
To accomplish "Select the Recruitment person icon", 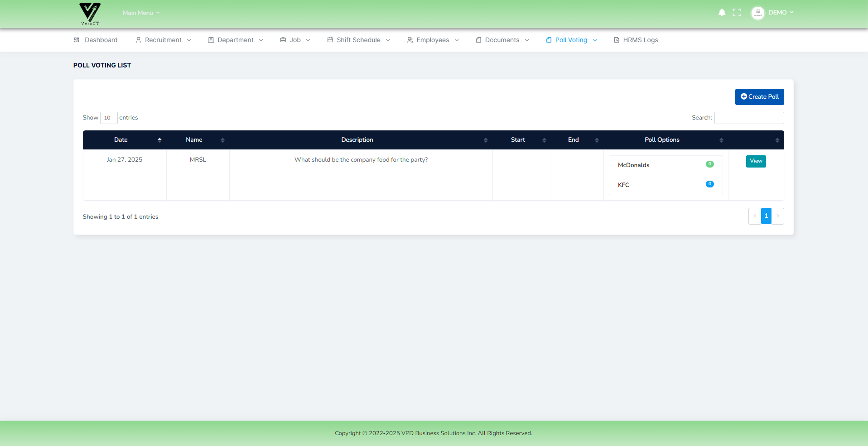I will coord(138,40).
